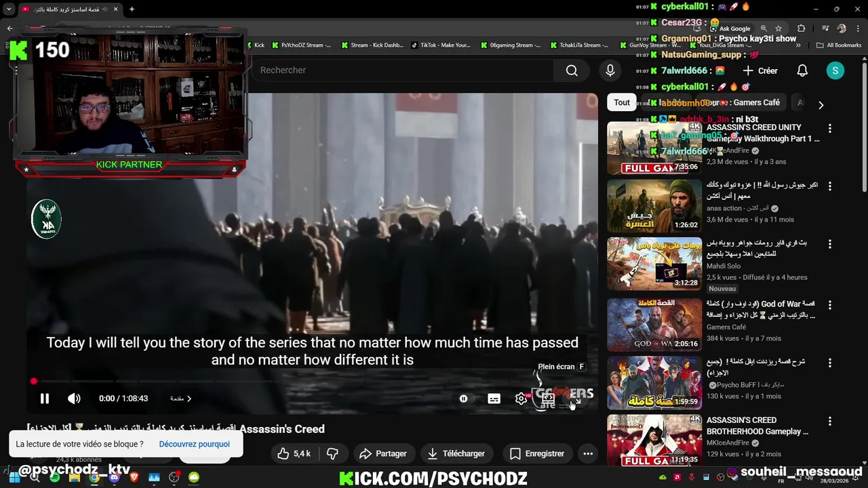Screen dimensions: 868x488
Task: Open the player settings gear
Action: tap(521, 399)
